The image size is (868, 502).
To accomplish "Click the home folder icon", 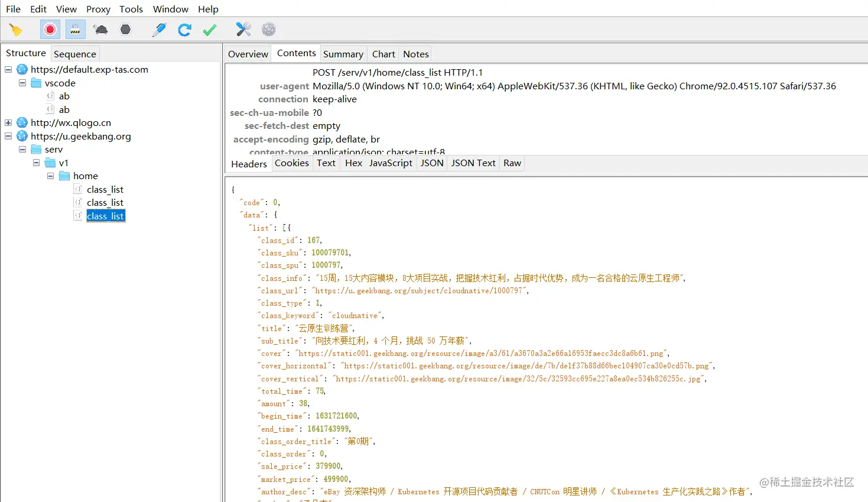I will (x=64, y=176).
